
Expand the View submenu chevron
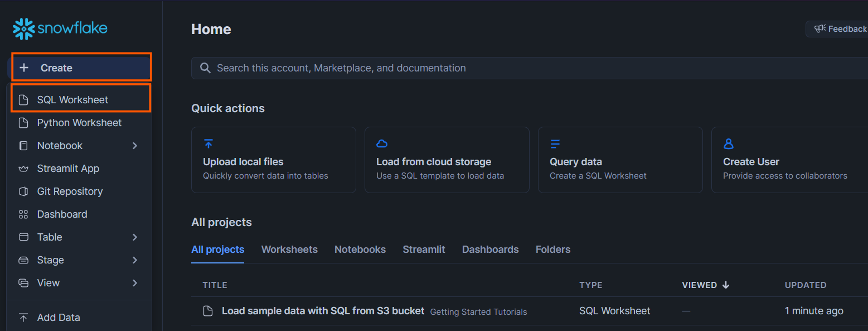coord(135,283)
